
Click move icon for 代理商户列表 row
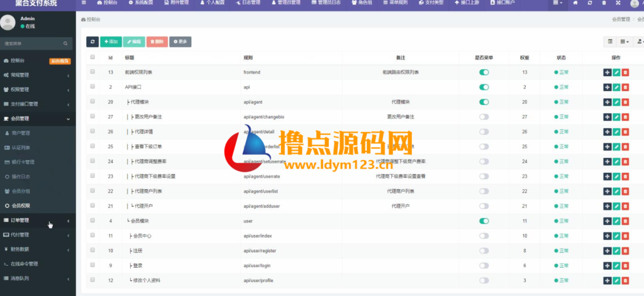point(608,191)
